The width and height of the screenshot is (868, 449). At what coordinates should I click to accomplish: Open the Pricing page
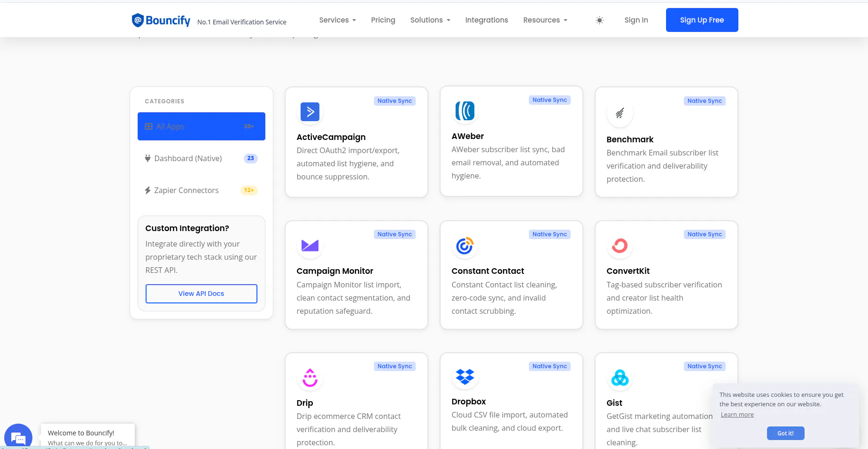pyautogui.click(x=383, y=20)
